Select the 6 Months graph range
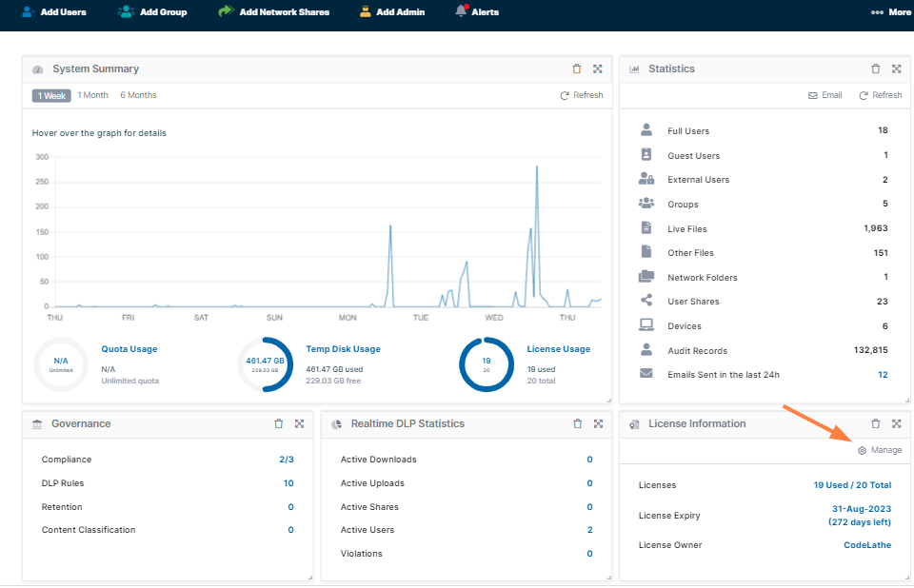The image size is (914, 588). tap(138, 95)
